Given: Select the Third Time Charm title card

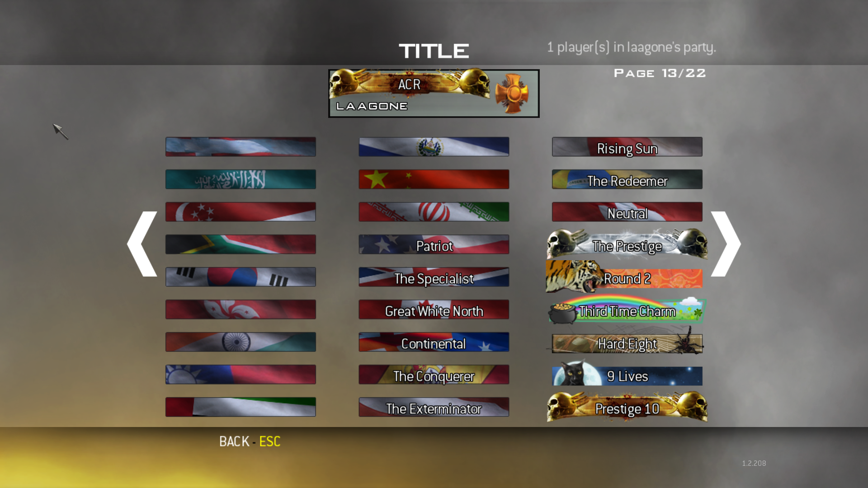Looking at the screenshot, I should coord(627,310).
